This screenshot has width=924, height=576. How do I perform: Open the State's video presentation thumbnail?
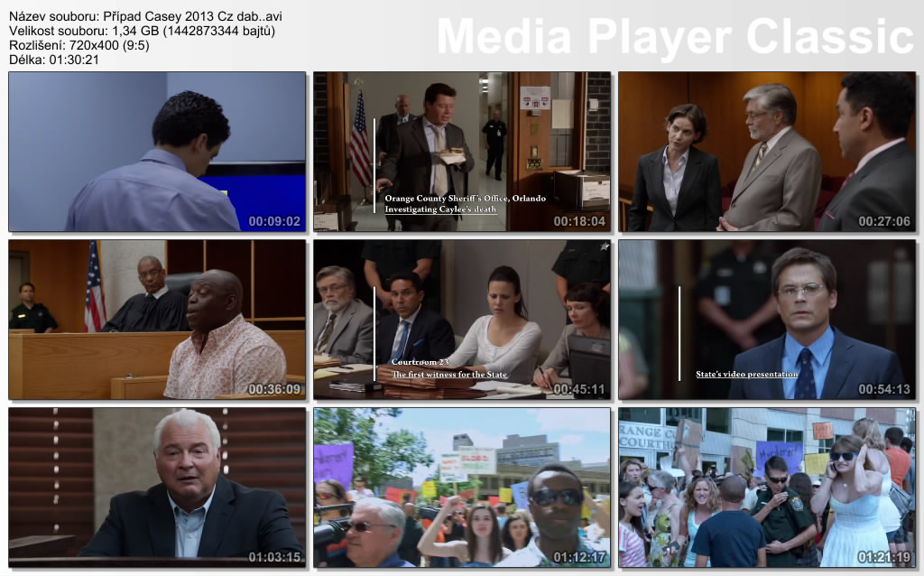[766, 319]
